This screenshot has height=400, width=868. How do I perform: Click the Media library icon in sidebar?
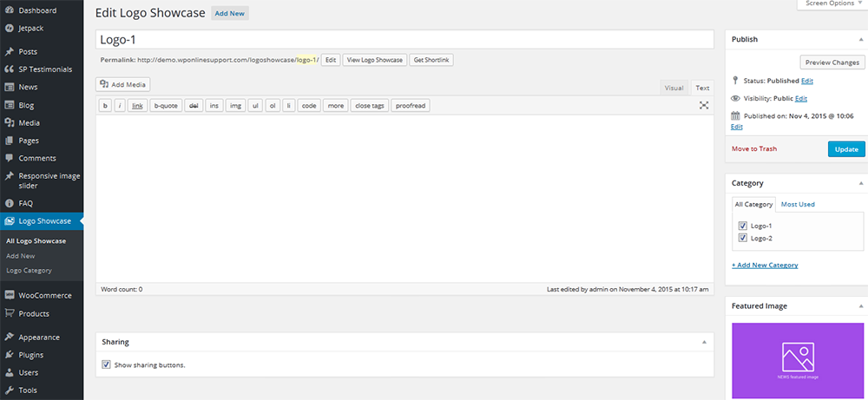tap(9, 123)
